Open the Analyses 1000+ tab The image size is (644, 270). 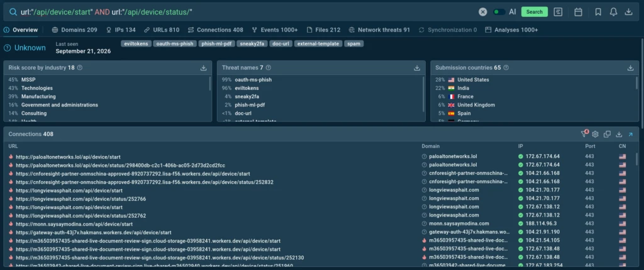512,30
